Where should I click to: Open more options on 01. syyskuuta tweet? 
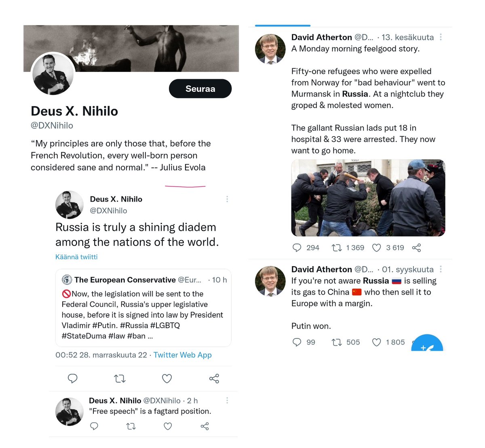click(x=441, y=269)
